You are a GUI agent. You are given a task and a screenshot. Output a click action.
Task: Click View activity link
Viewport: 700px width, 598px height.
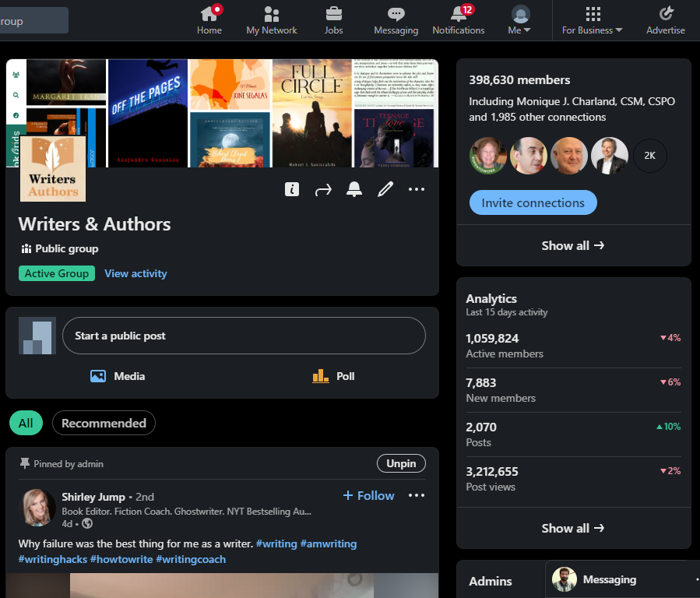(x=135, y=273)
